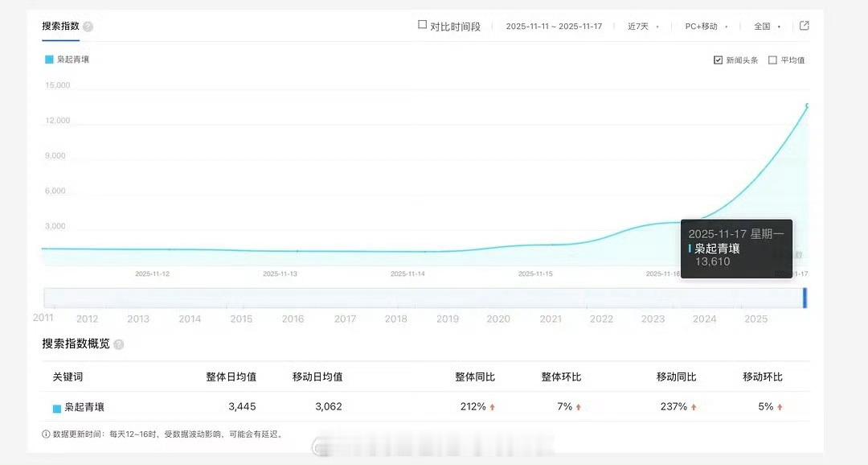868x465 pixels.
Task: Click up arrow next to 237%
Action: (x=694, y=407)
